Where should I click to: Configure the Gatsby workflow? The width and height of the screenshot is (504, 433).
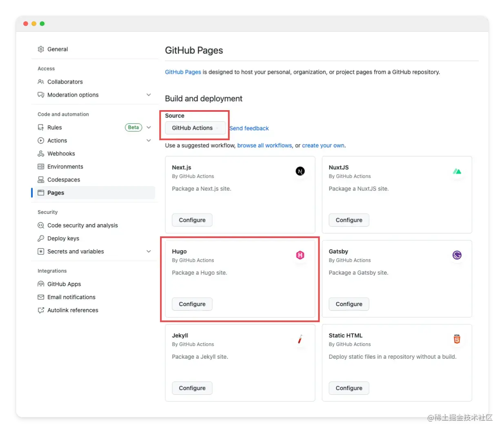(349, 304)
